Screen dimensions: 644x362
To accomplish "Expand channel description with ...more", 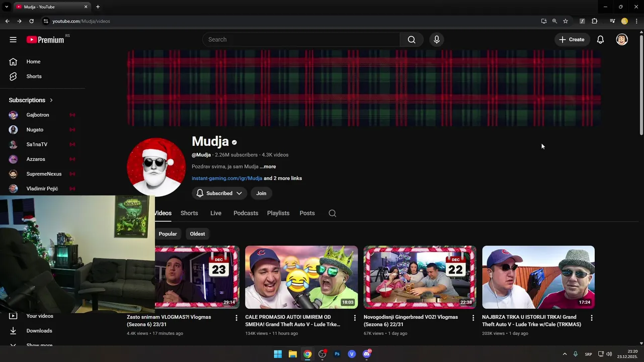I will [268, 167].
